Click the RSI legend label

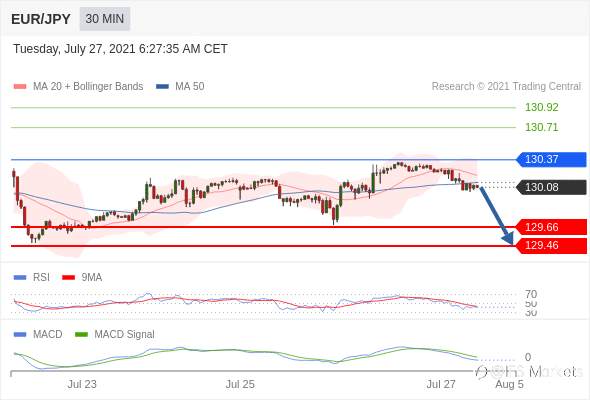click(41, 277)
